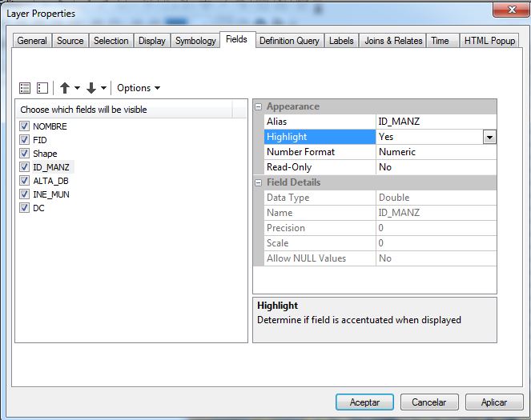Close the Layer Properties dialog
This screenshot has width=531, height=420.
point(505,11)
